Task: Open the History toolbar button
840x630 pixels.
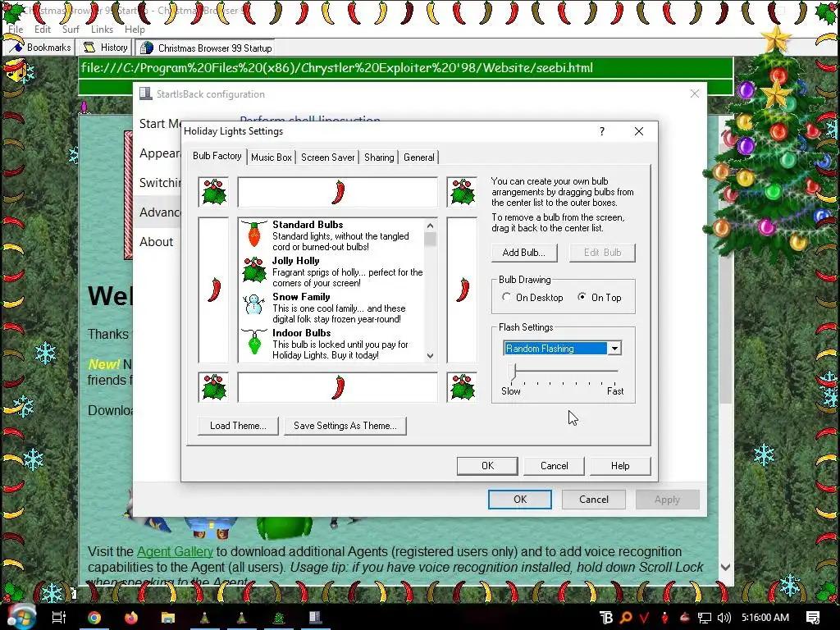Action: (x=106, y=48)
